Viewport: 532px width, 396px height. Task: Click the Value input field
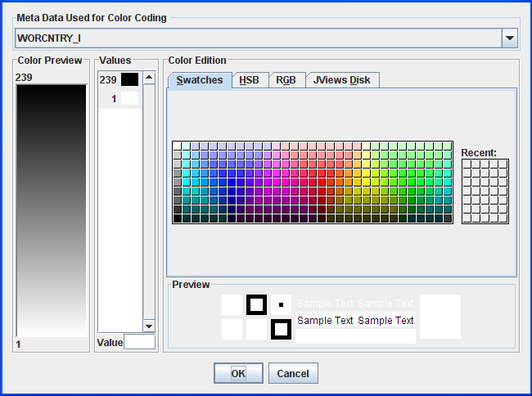[139, 343]
